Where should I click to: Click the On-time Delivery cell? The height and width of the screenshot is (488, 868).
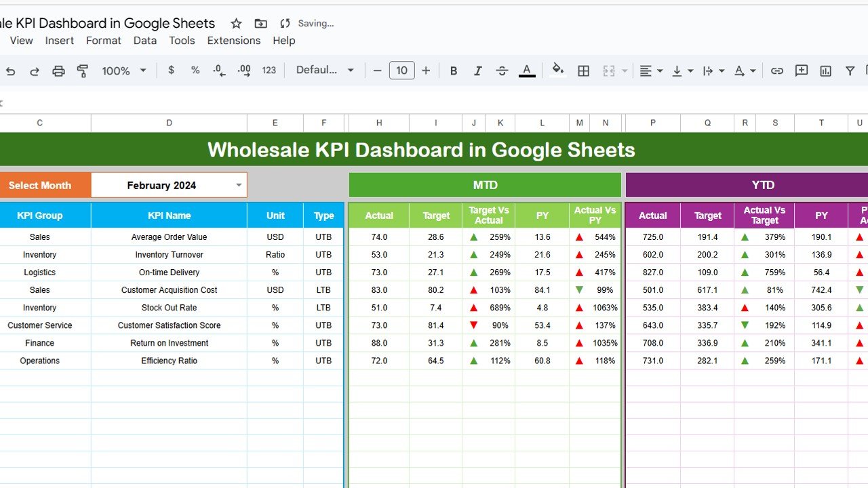169,272
